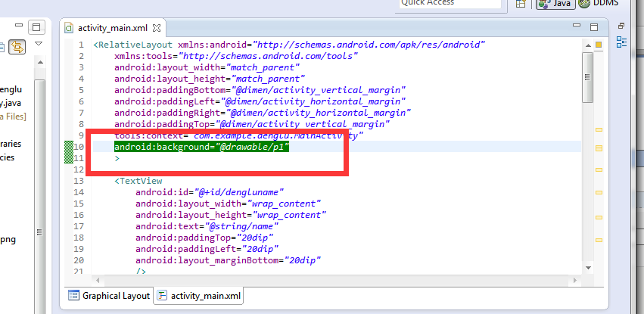The height and width of the screenshot is (314, 644).
Task: Switch to the Java perspective
Action: [x=555, y=3]
